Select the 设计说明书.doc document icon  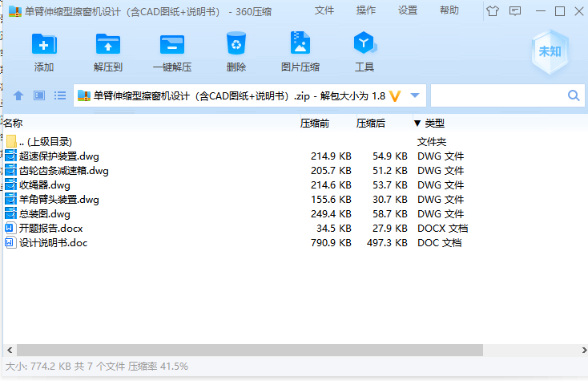coord(10,243)
